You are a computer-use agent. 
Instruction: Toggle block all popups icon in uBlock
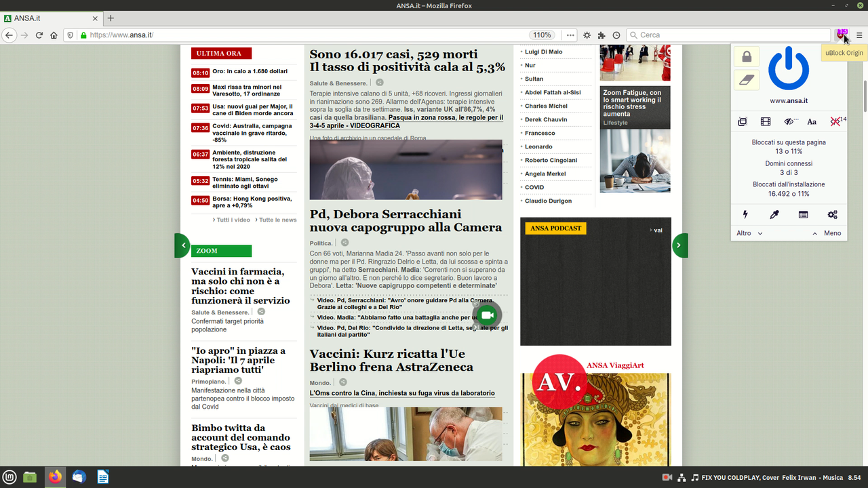click(743, 121)
